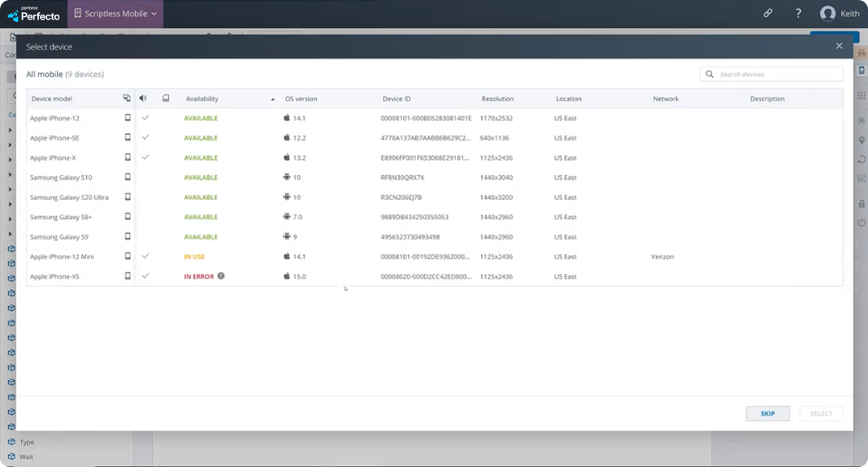Sort by Device ID column
This screenshot has height=467, width=868.
click(x=397, y=98)
